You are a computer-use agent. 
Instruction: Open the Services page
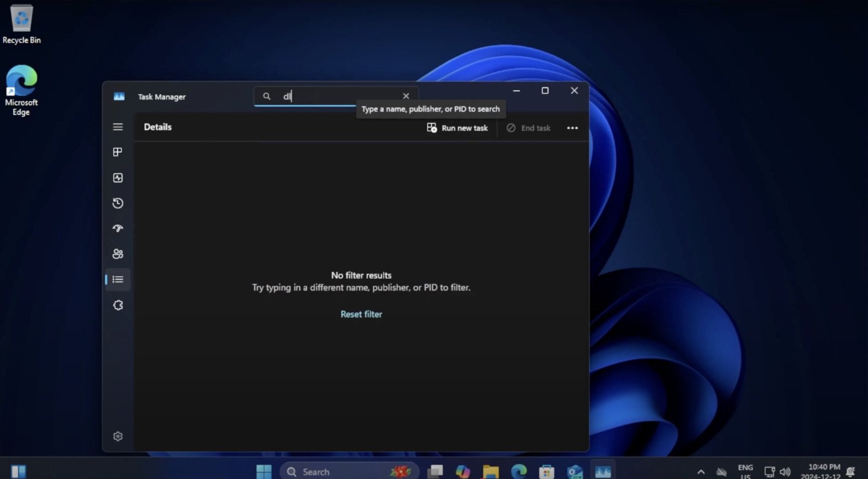[118, 305]
